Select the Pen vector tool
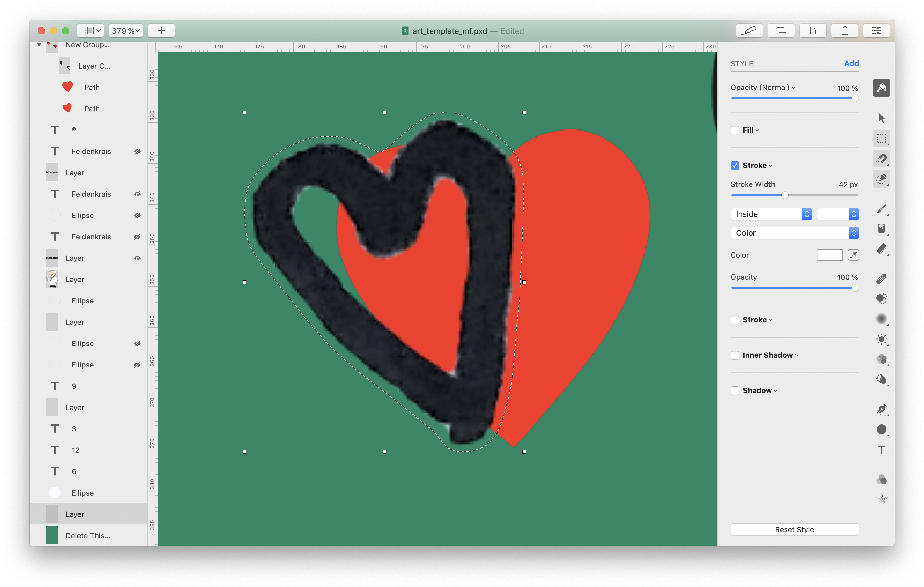This screenshot has height=587, width=924. tap(881, 409)
